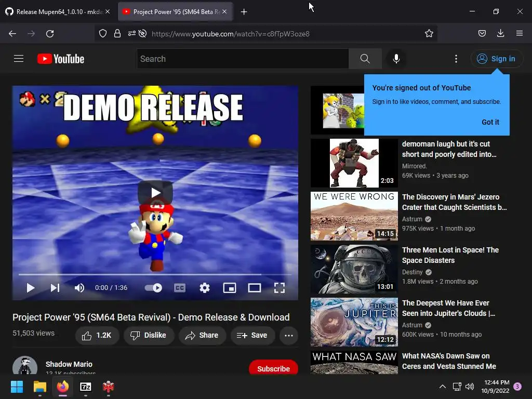Viewport: 532px width, 399px height.
Task: Reload the current page
Action: click(x=50, y=34)
